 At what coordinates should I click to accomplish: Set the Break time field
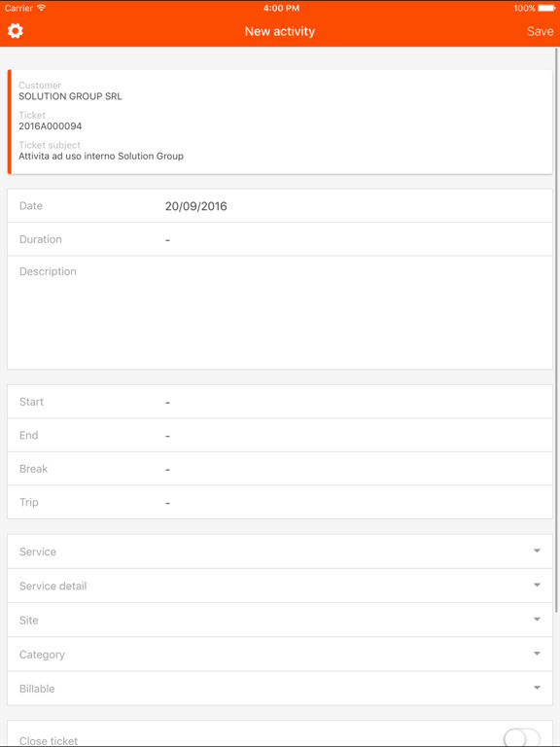(x=280, y=468)
